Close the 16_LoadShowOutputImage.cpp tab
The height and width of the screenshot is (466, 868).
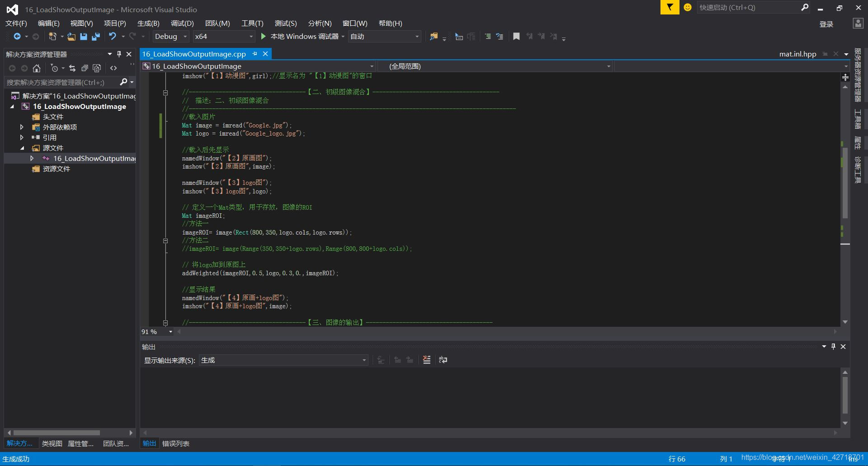pos(265,54)
